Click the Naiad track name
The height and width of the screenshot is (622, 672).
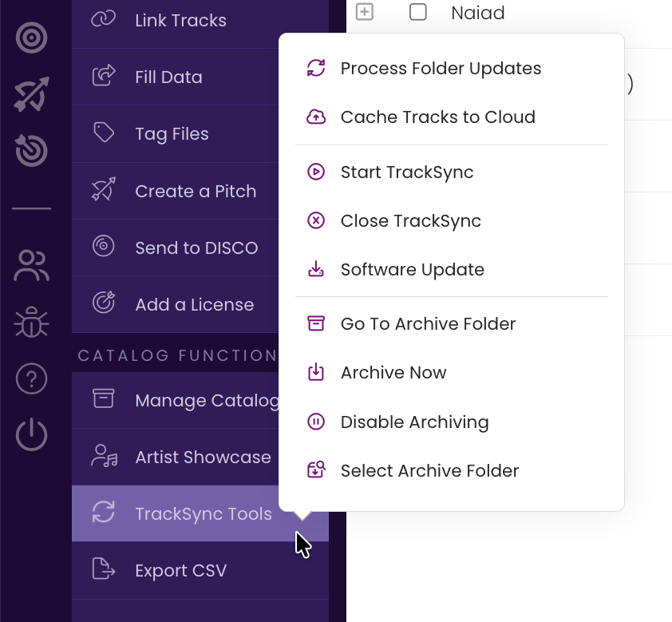pyautogui.click(x=478, y=13)
